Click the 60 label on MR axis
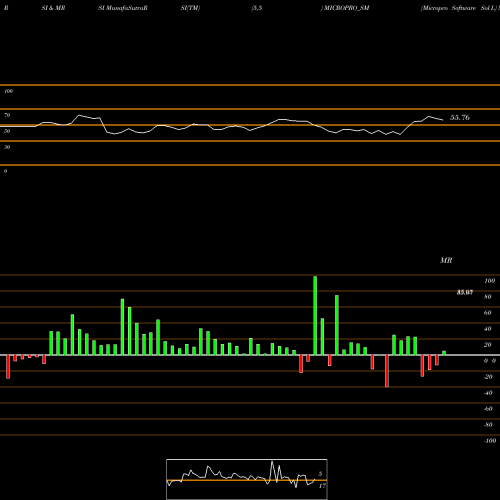500x500 pixels. click(488, 313)
